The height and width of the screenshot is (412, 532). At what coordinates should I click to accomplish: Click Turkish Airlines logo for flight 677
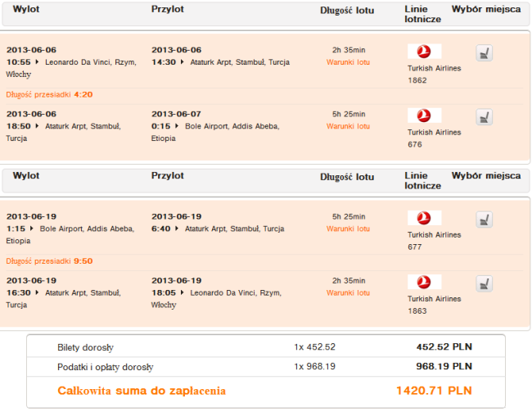click(424, 218)
